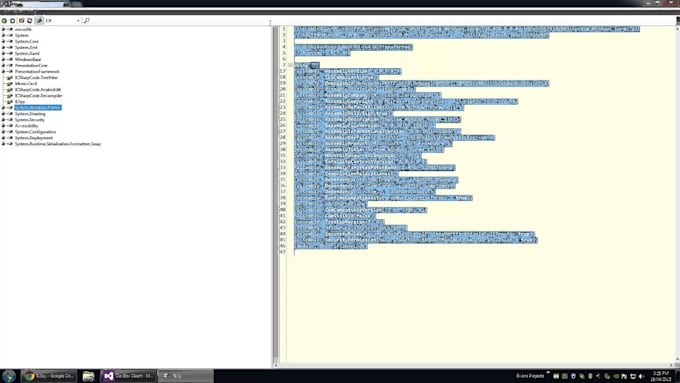Expand the mscorlib assembly node
This screenshot has height=383, width=680.
pos(3,29)
